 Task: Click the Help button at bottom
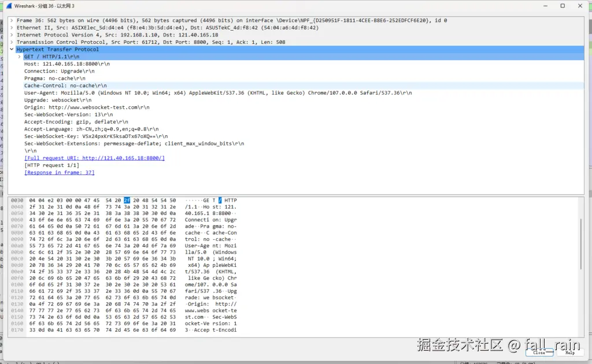coord(569,352)
